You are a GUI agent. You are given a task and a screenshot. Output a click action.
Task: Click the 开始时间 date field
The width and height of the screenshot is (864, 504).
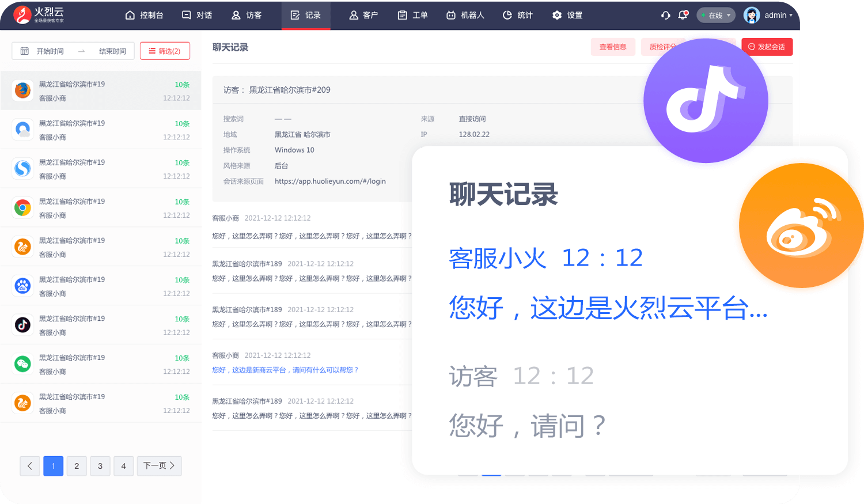[x=50, y=51]
